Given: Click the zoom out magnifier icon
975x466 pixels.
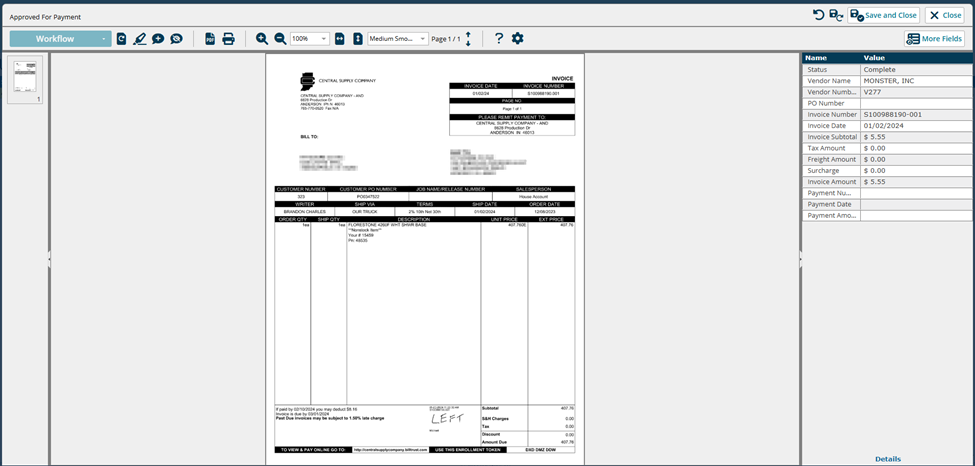Looking at the screenshot, I should [x=280, y=39].
